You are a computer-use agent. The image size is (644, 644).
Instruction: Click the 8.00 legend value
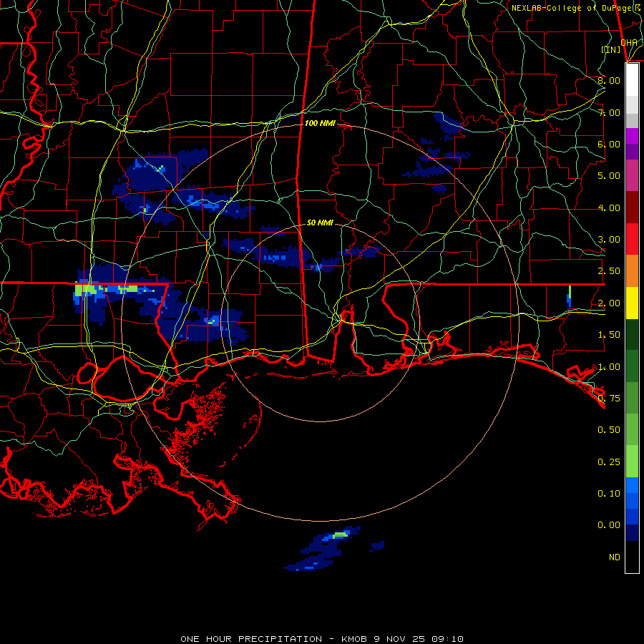(609, 80)
